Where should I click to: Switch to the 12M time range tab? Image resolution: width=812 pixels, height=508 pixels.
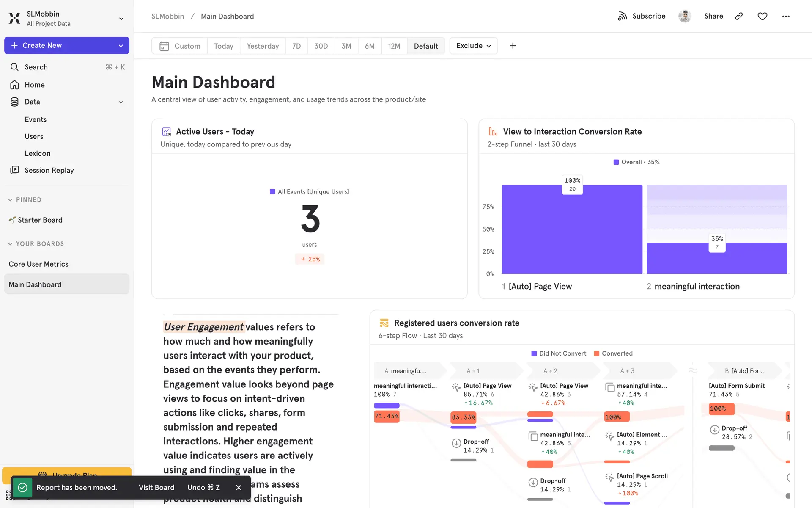coord(394,46)
